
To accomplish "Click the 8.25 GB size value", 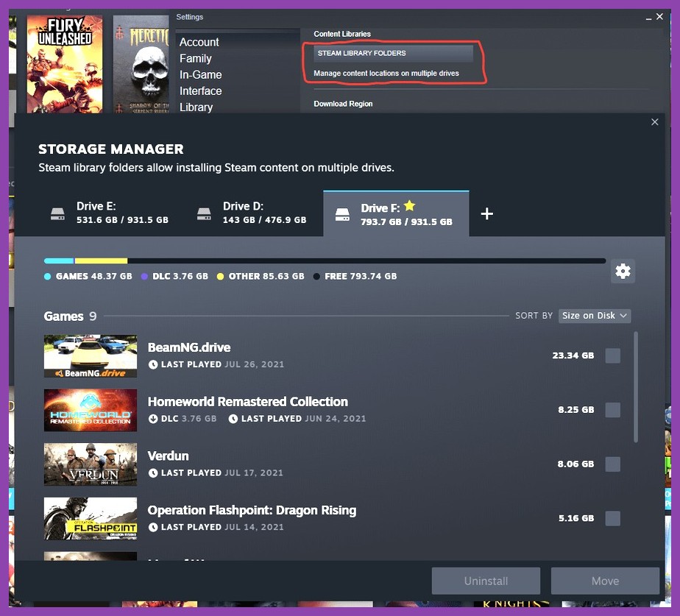I will [x=576, y=410].
